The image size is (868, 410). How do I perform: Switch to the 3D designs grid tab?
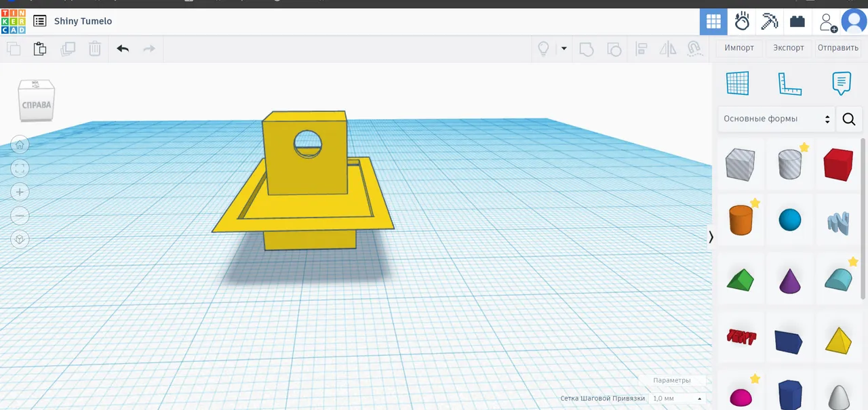(713, 21)
